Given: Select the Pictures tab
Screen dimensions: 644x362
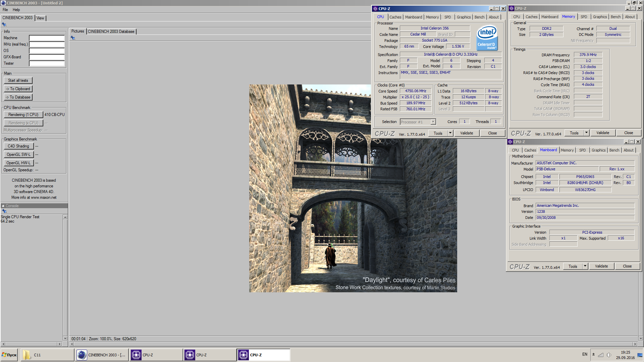Looking at the screenshot, I should pyautogui.click(x=77, y=31).
